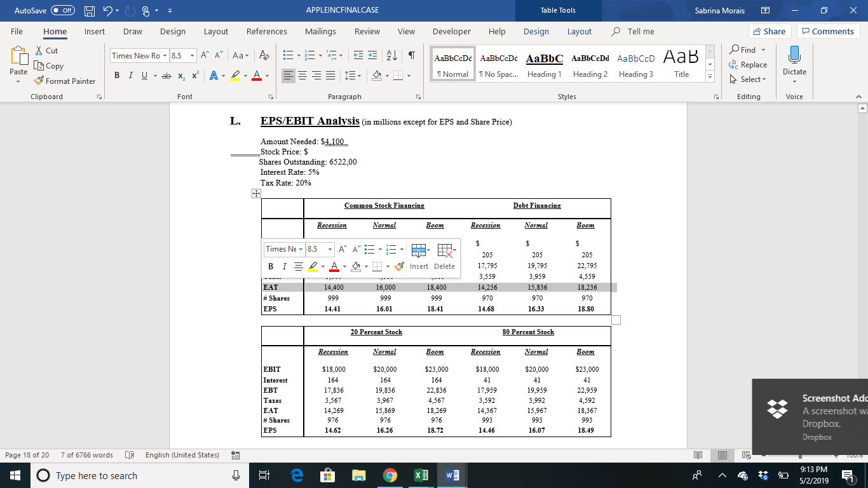Open the line spacing dropdown

point(358,76)
